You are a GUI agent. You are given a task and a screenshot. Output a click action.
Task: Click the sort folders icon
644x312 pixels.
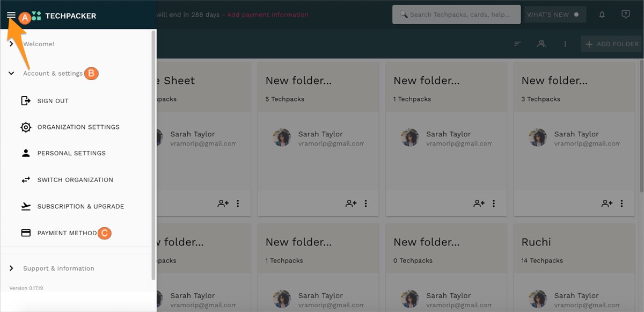click(x=517, y=44)
